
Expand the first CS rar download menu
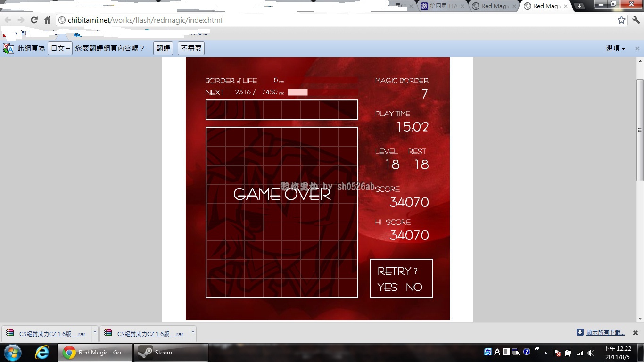[94, 333]
